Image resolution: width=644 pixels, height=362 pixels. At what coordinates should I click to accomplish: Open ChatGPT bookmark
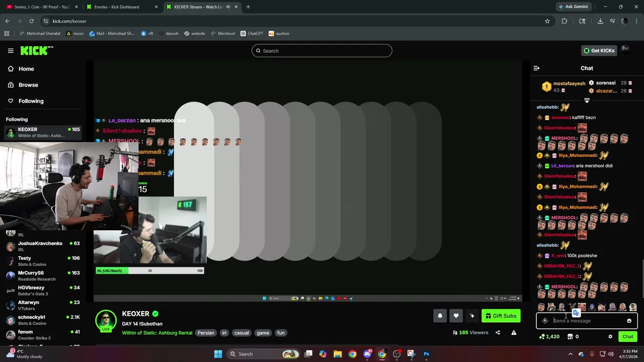click(x=252, y=33)
